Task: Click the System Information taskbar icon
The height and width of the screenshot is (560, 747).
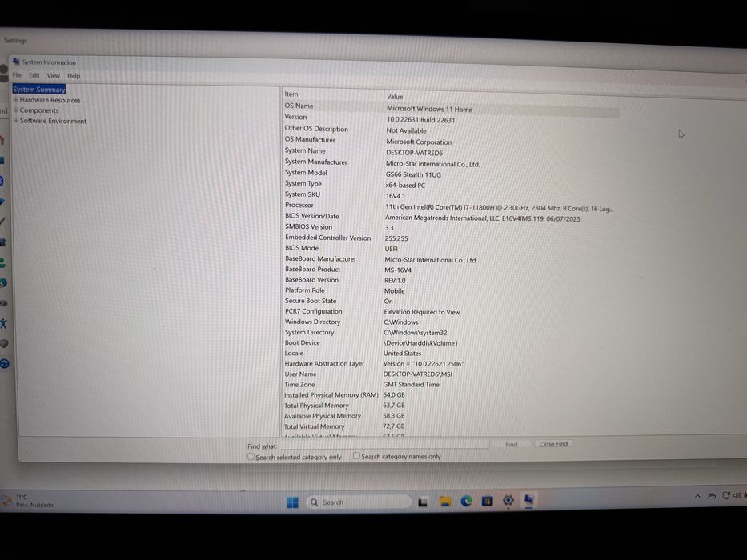Action: pyautogui.click(x=528, y=499)
